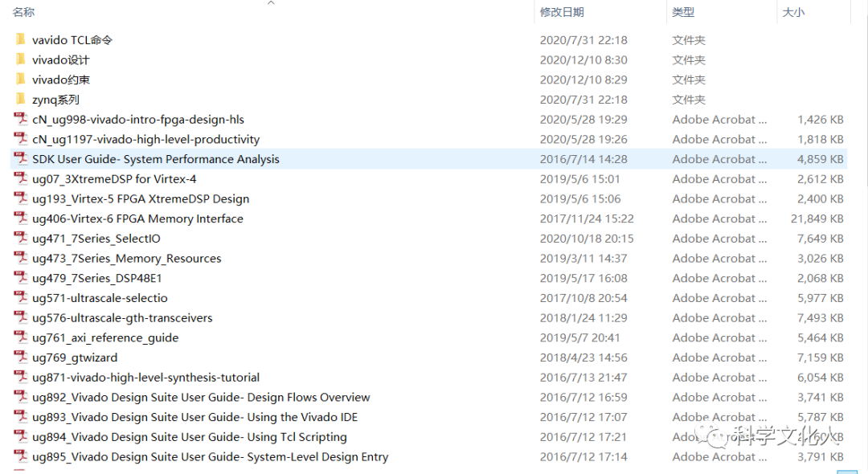868x474 pixels.
Task: Click the folder icon for vivado约束
Action: (20, 80)
